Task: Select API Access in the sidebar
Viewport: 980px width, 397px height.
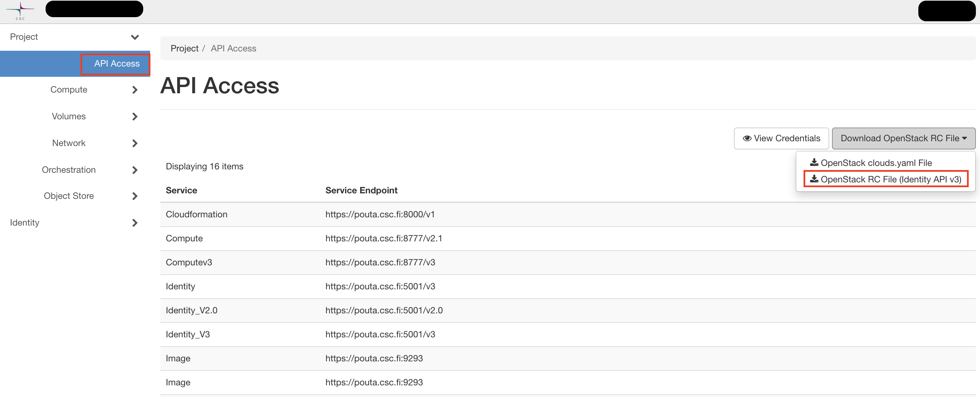Action: pyautogui.click(x=115, y=63)
